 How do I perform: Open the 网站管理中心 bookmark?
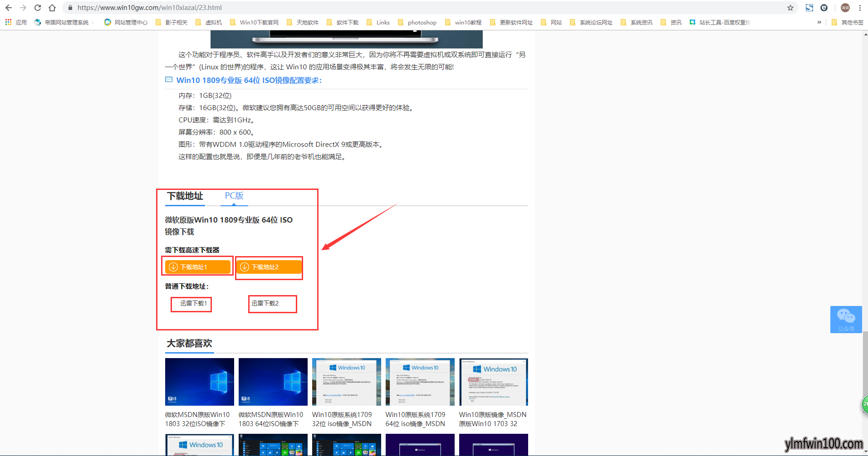pyautogui.click(x=126, y=22)
